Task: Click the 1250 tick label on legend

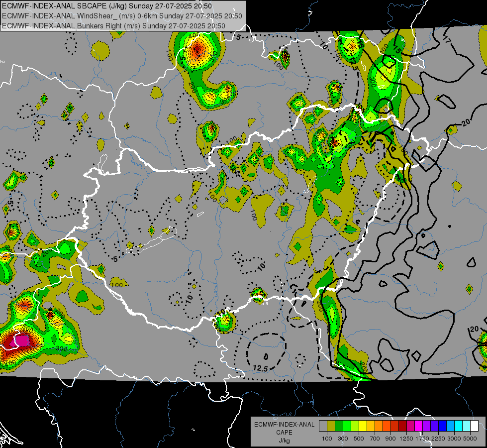Action: 406,439
